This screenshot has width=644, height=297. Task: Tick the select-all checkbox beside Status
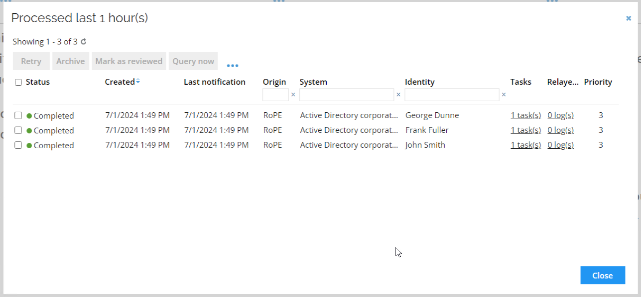coord(19,82)
